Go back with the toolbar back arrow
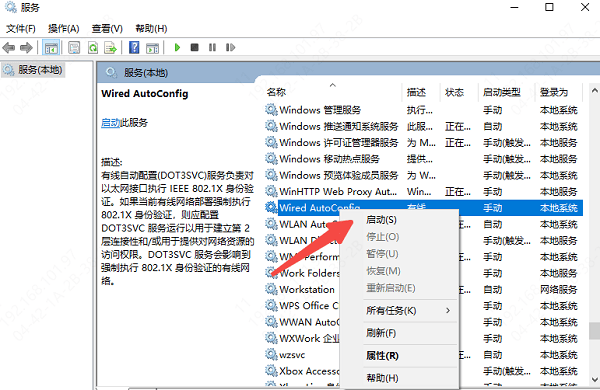This screenshot has width=600, height=390. point(9,47)
